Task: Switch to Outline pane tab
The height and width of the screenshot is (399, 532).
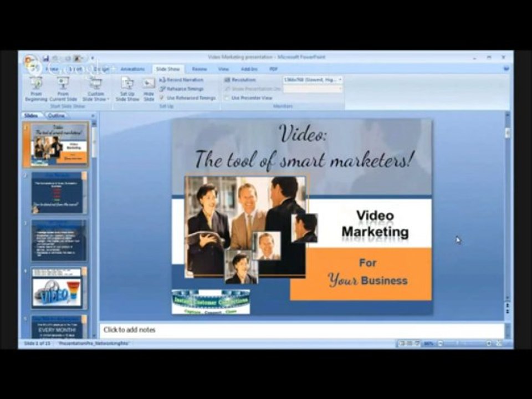Action: click(x=57, y=116)
